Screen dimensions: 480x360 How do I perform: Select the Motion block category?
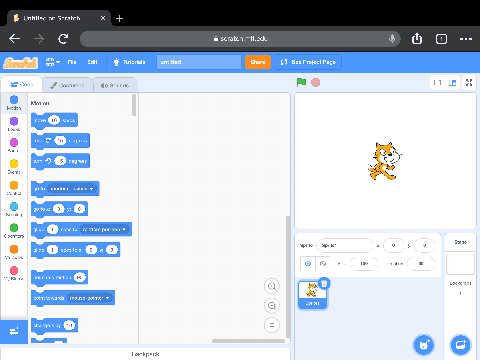pyautogui.click(x=14, y=103)
